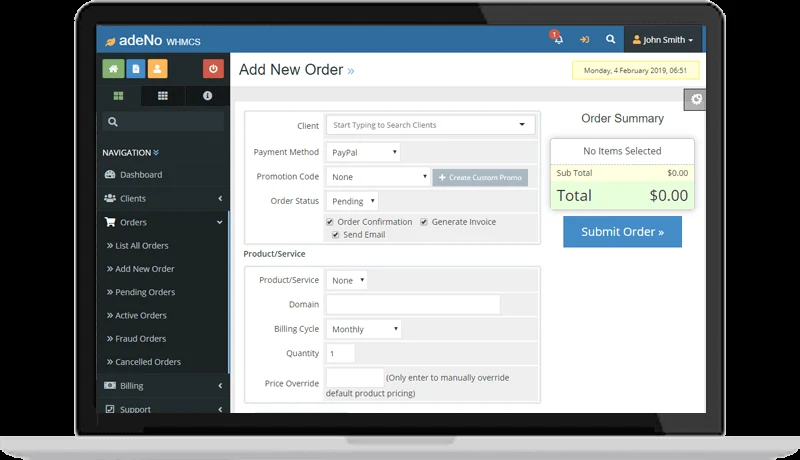Click the adeNo WHMCS logo
The width and height of the screenshot is (800, 460).
[x=153, y=40]
